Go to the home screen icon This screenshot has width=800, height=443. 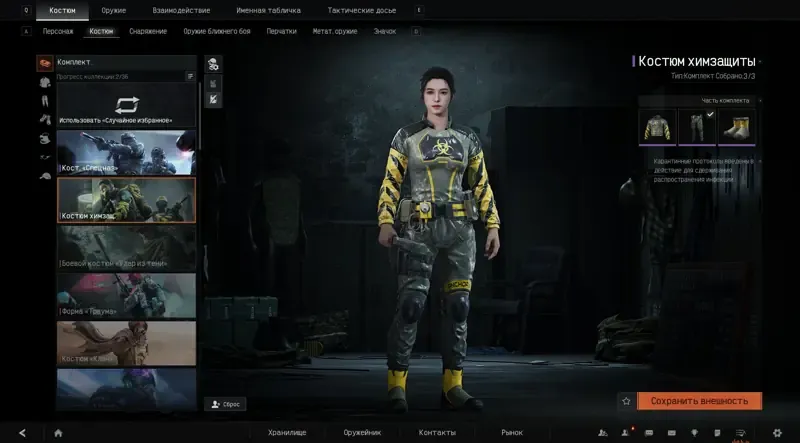pyautogui.click(x=58, y=433)
